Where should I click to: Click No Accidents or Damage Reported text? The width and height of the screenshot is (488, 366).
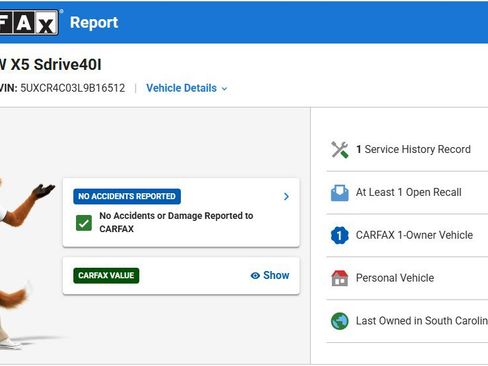click(176, 222)
